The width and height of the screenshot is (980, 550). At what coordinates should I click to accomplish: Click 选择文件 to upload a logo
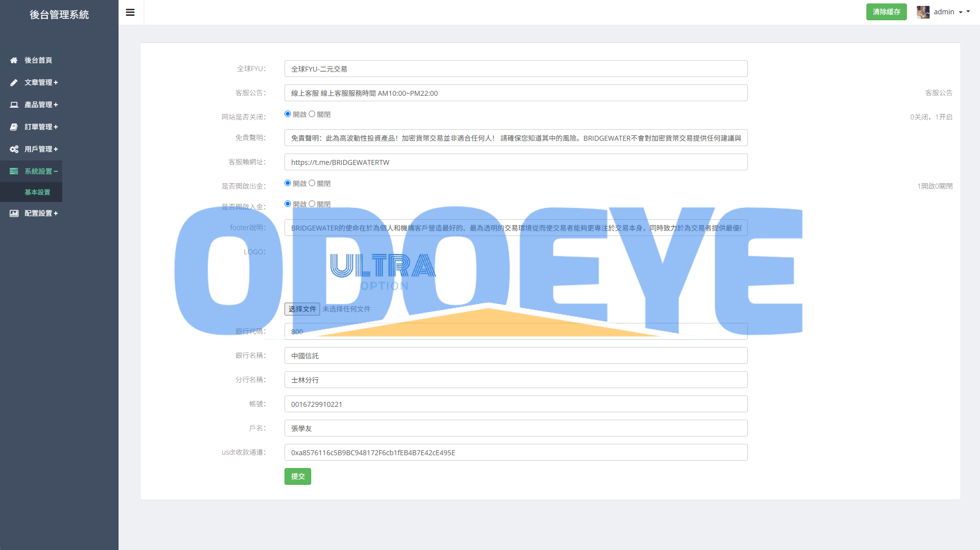click(x=302, y=309)
